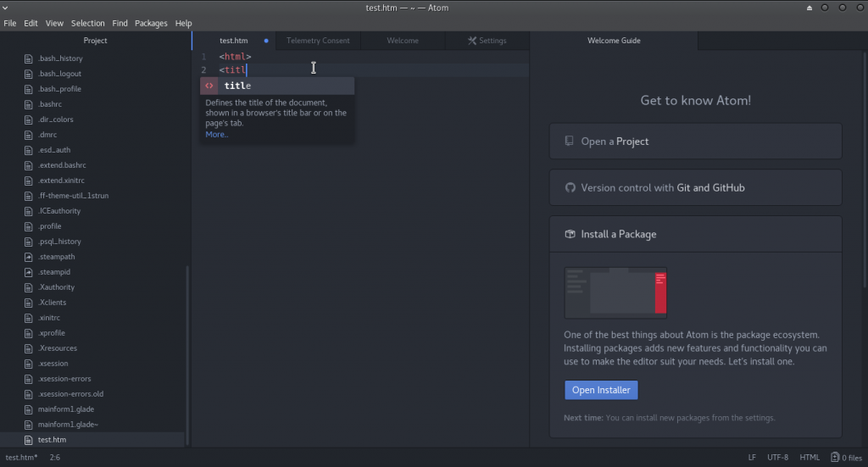Click the Open a Project panel icon
This screenshot has height=467, width=868.
[x=570, y=142]
